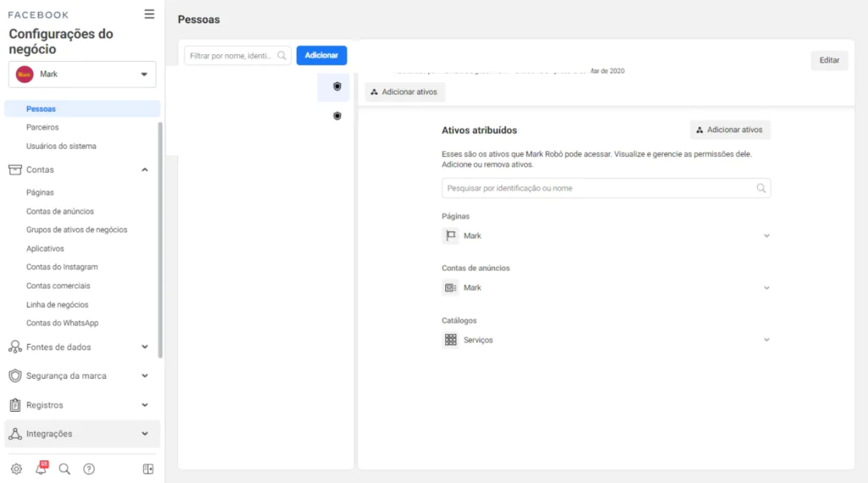
Task: Focus the Pesquisar por identificação ou nome field
Action: point(606,188)
